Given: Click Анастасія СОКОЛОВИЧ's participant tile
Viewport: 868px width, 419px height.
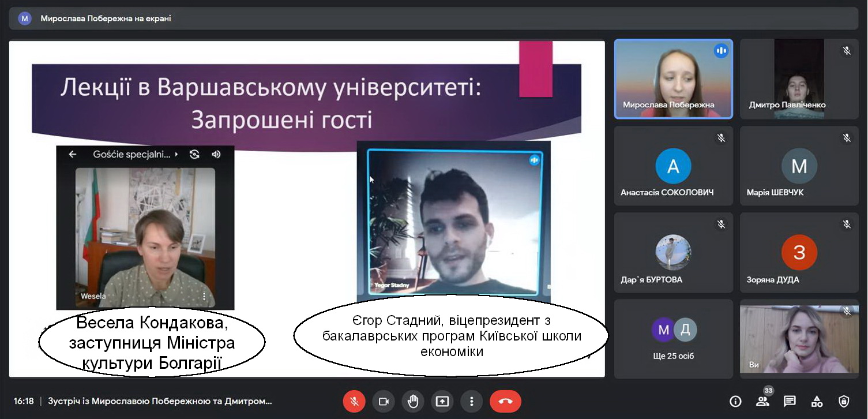Looking at the screenshot, I should [x=673, y=166].
